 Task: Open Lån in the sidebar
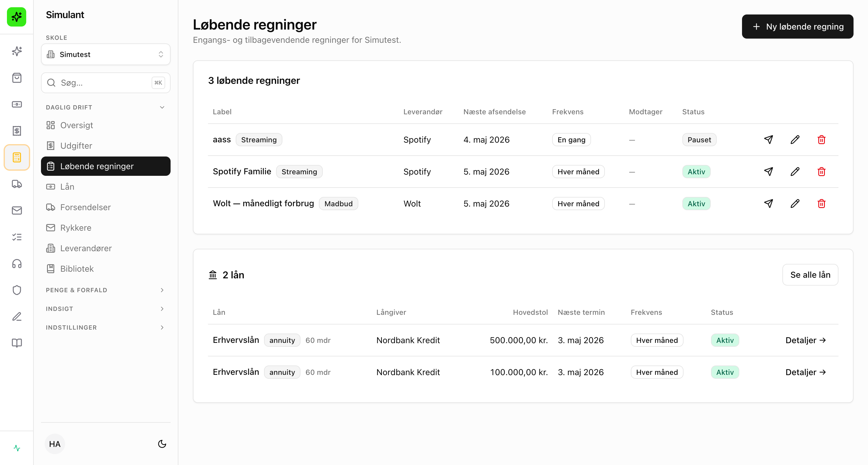106,187
